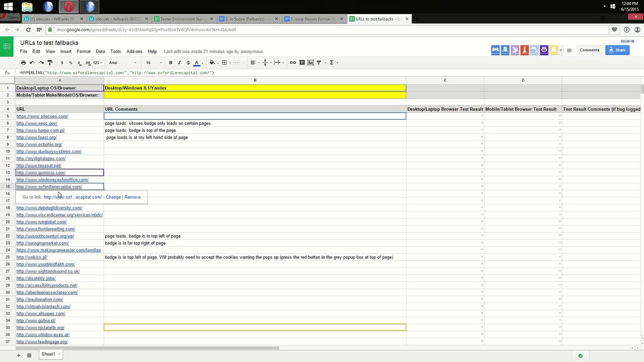Switch to 3. Issue Report Format browser tab
This screenshot has height=362, width=644.
pos(313,19)
